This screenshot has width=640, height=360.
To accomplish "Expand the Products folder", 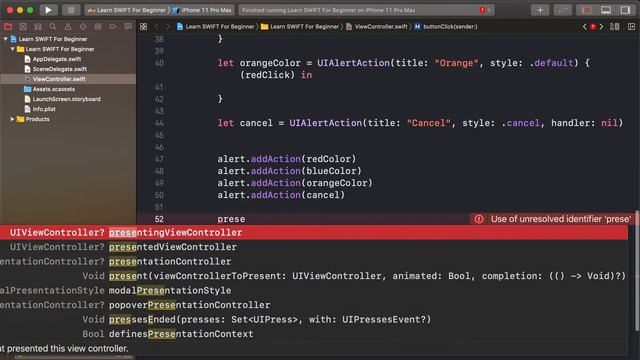I will tap(12, 119).
